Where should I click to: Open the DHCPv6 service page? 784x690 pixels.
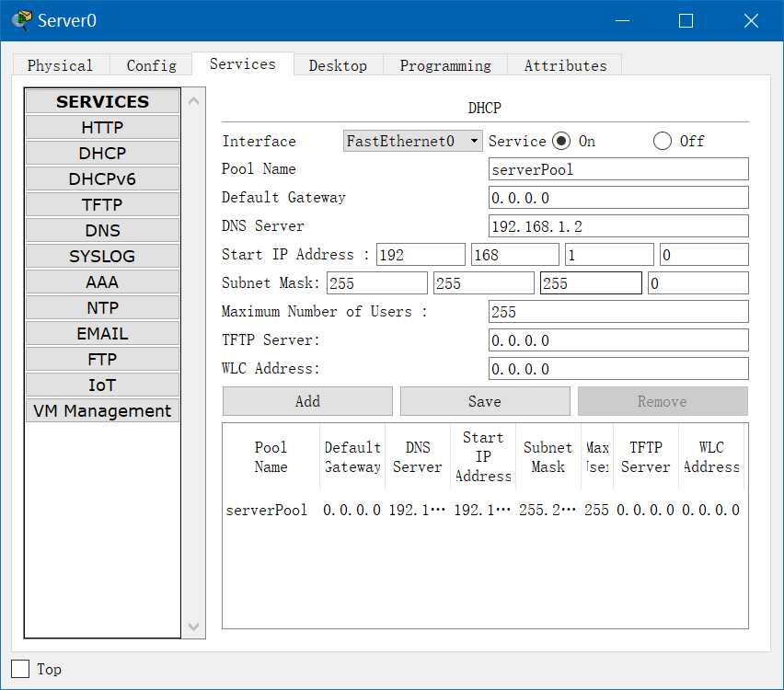click(x=102, y=179)
